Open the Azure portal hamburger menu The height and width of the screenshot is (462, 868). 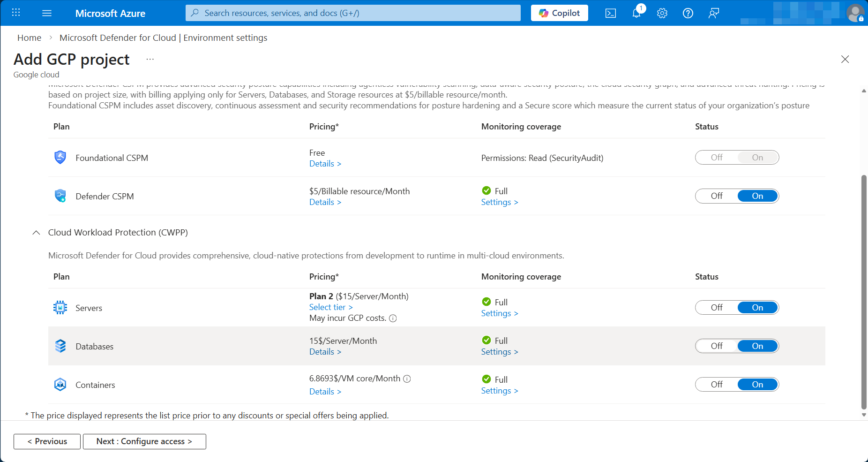[47, 13]
